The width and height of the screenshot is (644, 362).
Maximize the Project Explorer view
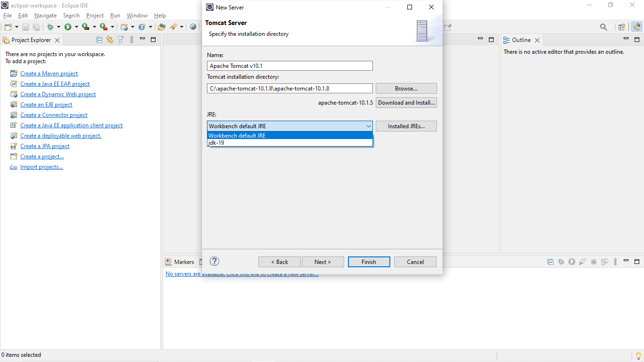tap(153, 40)
